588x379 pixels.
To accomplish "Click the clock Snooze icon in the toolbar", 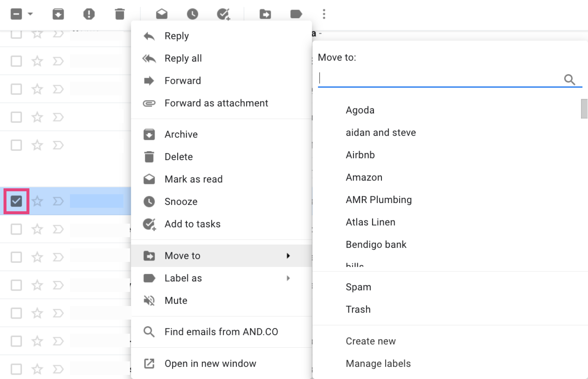I will pyautogui.click(x=193, y=14).
